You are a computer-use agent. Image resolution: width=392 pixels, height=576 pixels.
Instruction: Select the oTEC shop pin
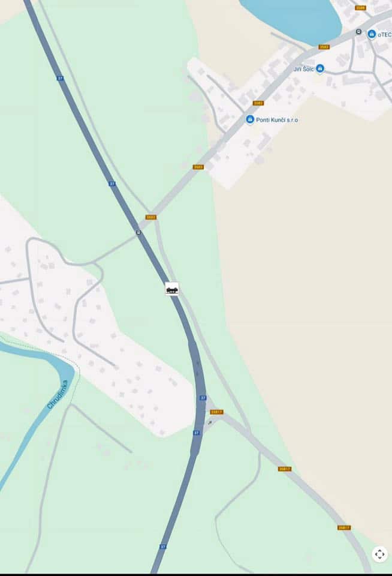click(372, 34)
